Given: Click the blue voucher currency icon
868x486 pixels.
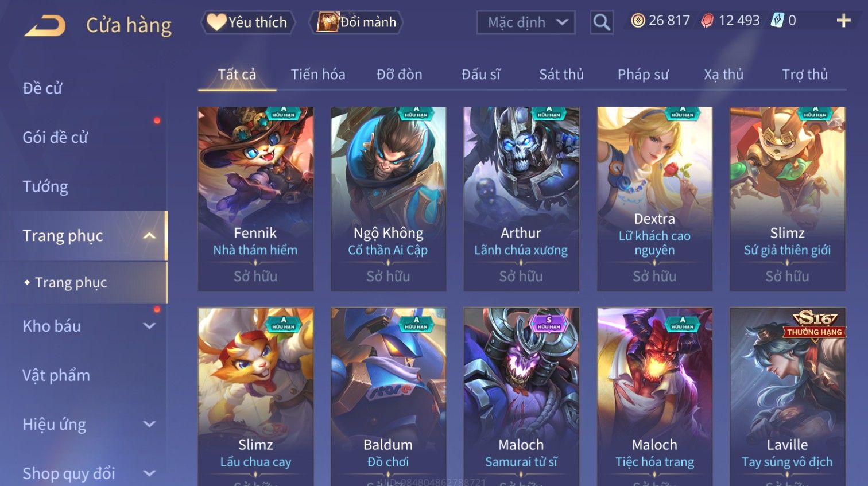Looking at the screenshot, I should pyautogui.click(x=777, y=21).
